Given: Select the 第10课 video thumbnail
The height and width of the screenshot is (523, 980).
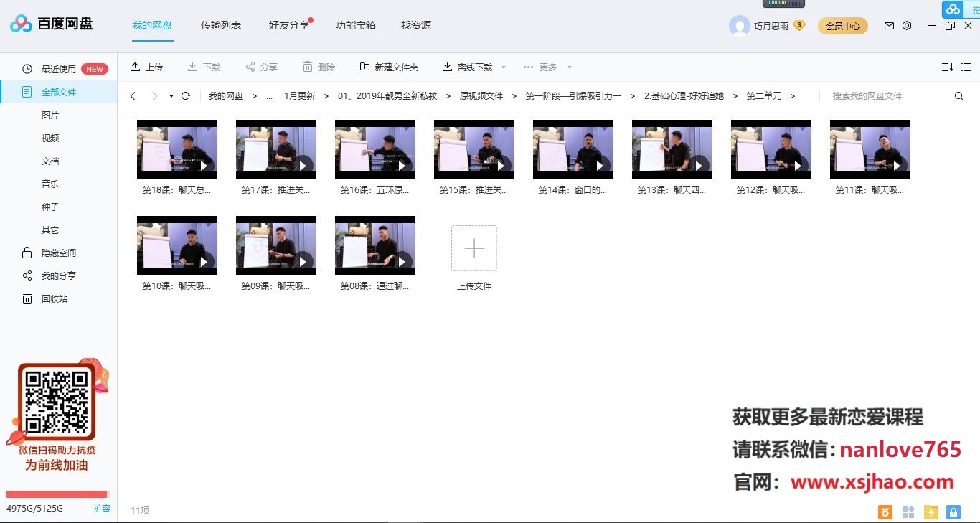Looking at the screenshot, I should click(x=177, y=245).
